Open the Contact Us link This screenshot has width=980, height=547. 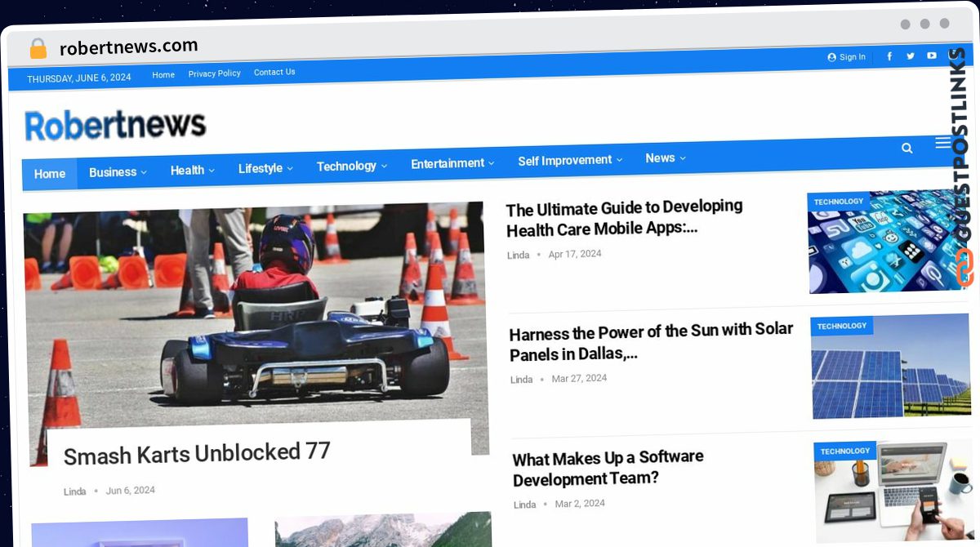point(274,72)
